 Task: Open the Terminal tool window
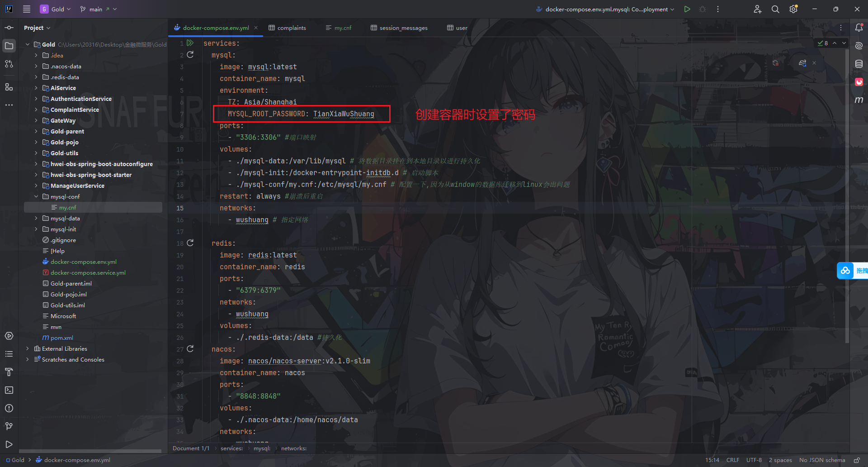click(9, 390)
